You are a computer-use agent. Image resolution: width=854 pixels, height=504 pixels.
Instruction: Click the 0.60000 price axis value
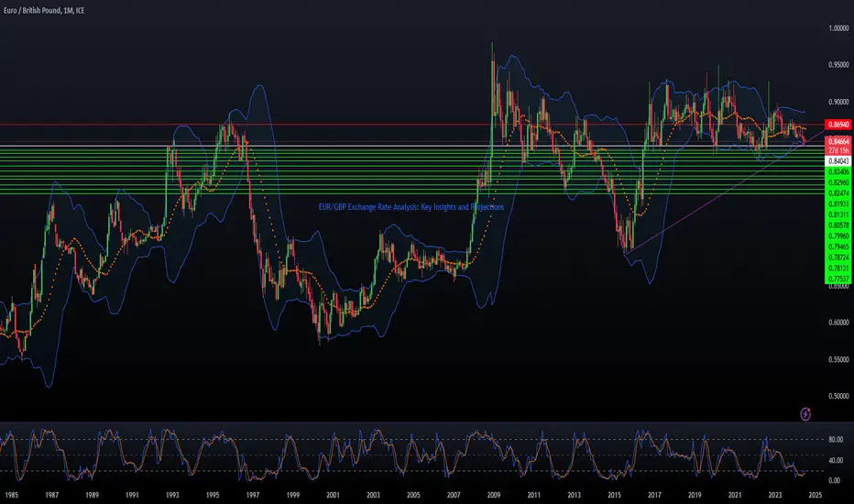(x=838, y=323)
